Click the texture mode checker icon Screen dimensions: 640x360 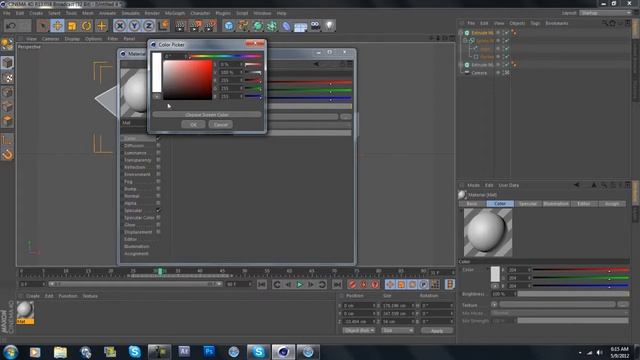pyautogui.click(x=7, y=78)
